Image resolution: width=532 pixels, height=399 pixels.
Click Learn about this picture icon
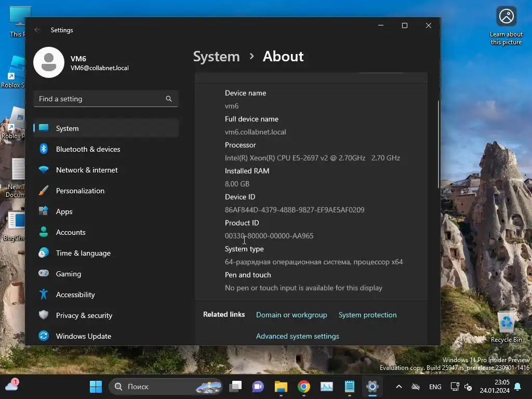point(506,26)
